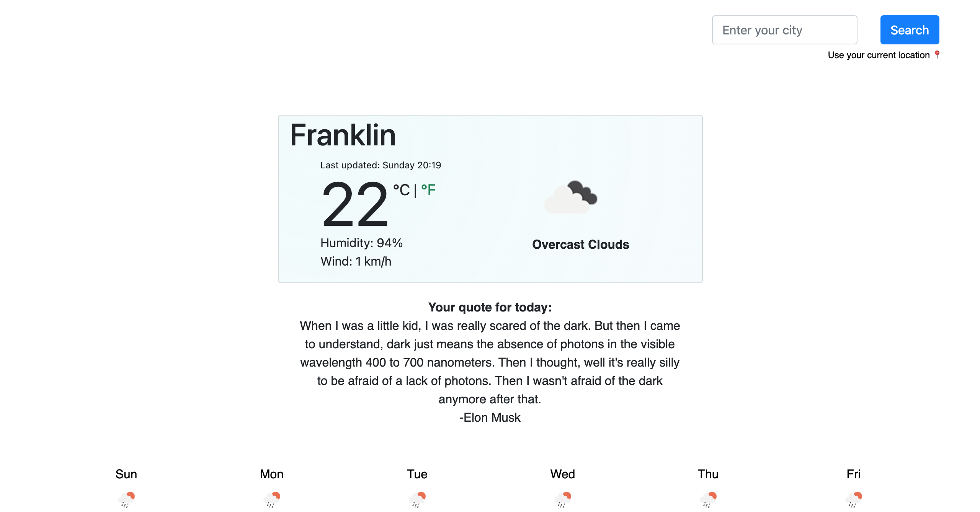Click Thursday's forecast weather icon
Image resolution: width=980 pixels, height=512 pixels.
point(708,499)
